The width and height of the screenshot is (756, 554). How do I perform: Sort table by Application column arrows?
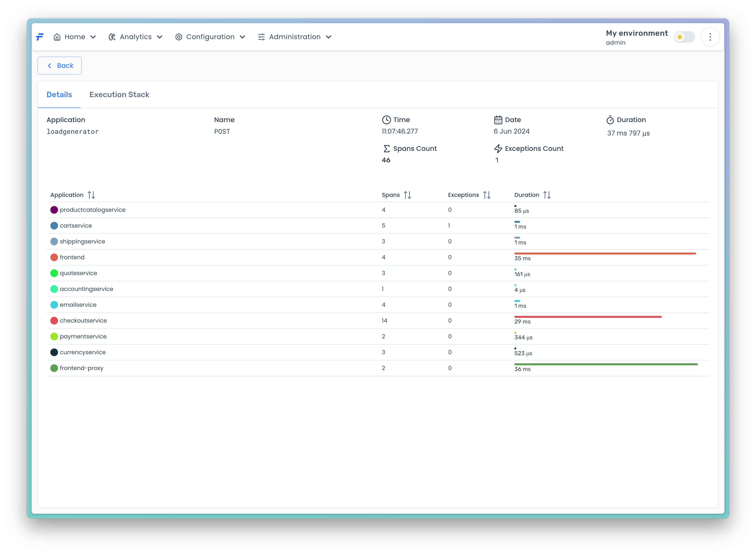(91, 195)
